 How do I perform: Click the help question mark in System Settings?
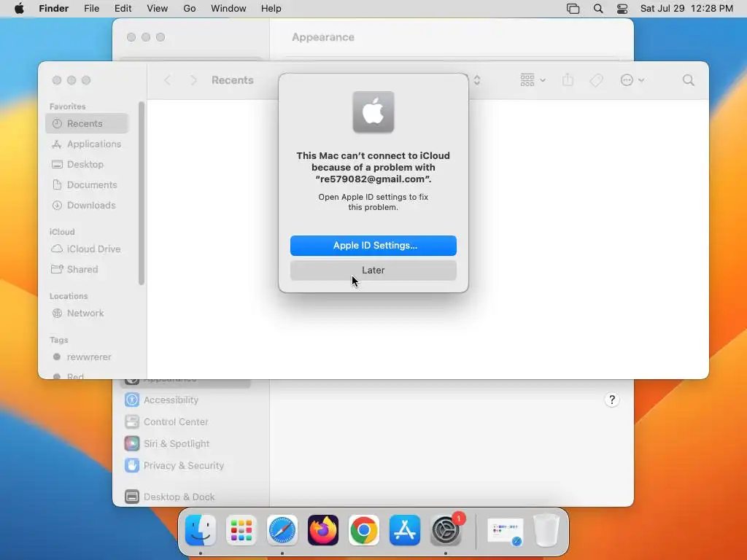click(x=612, y=400)
